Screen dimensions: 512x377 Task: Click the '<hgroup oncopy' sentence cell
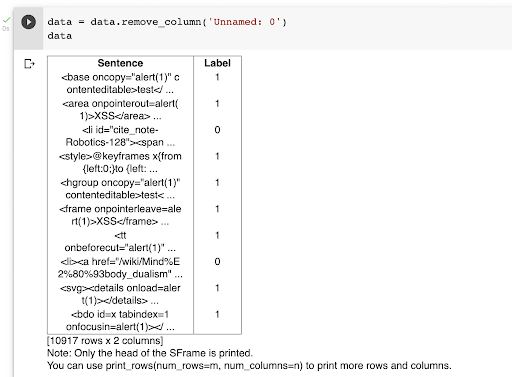click(x=120, y=189)
